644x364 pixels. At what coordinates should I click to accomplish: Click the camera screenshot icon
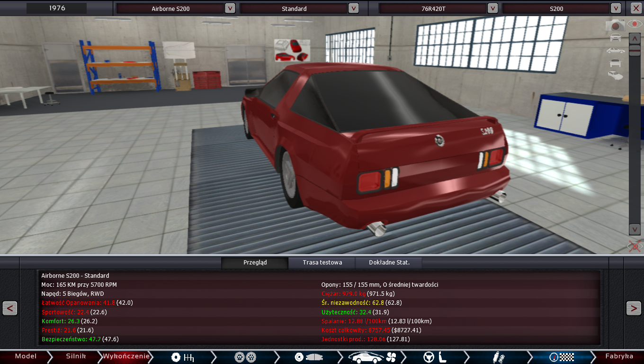[615, 25]
